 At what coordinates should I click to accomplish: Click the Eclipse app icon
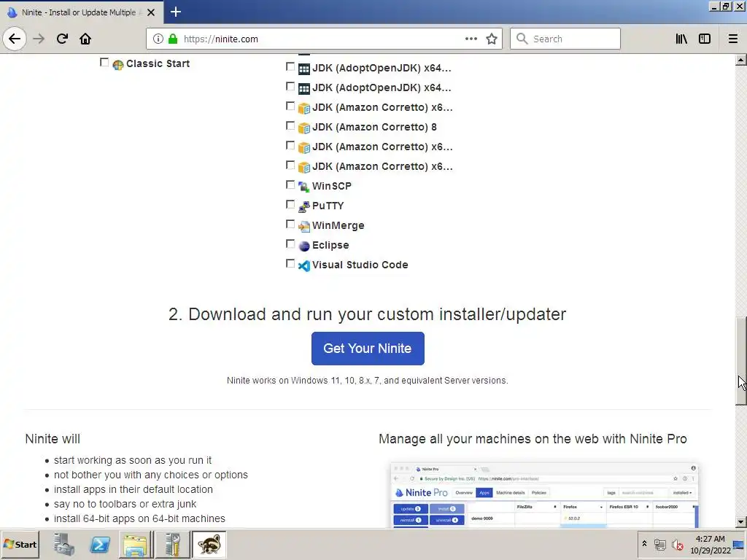tap(304, 246)
